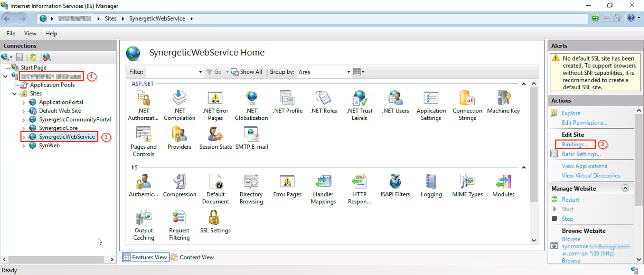Image resolution: width=644 pixels, height=275 pixels.
Task: Open the .NET Globalization feature
Action: pyautogui.click(x=251, y=105)
